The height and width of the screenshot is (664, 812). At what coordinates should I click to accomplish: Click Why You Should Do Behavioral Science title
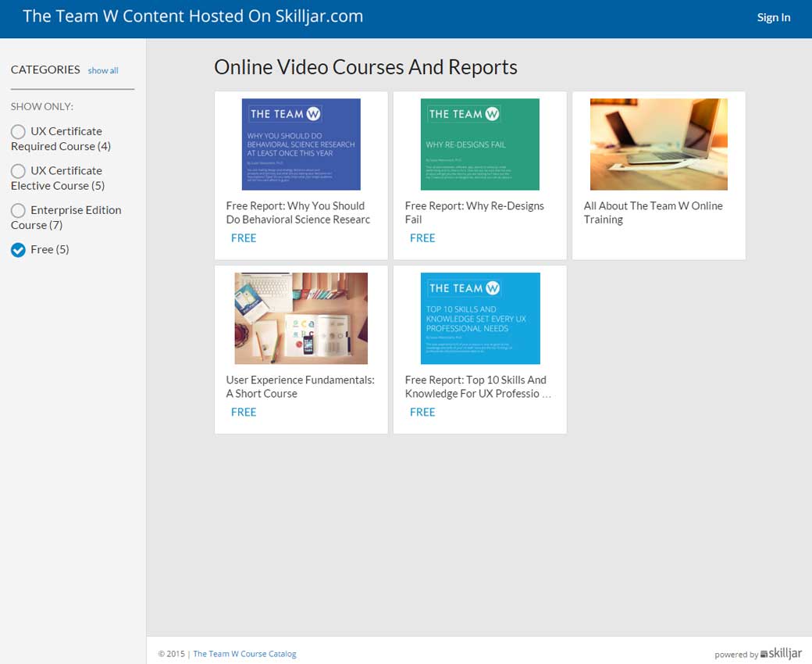click(297, 212)
